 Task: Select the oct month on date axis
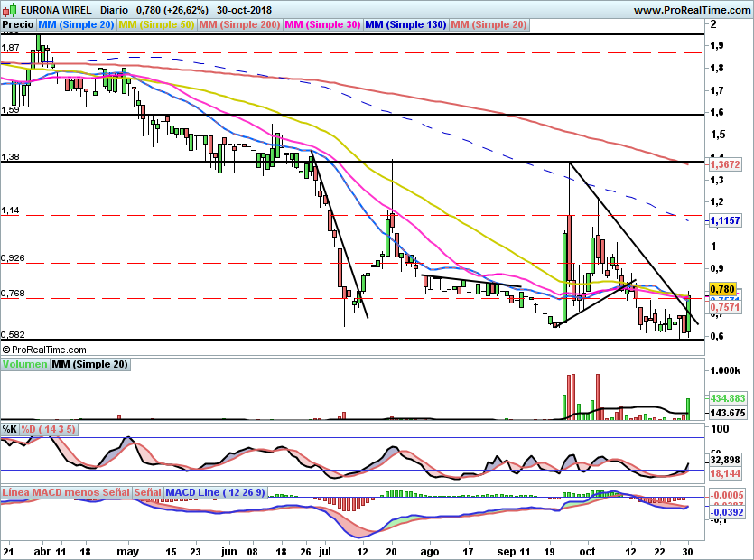pyautogui.click(x=587, y=552)
